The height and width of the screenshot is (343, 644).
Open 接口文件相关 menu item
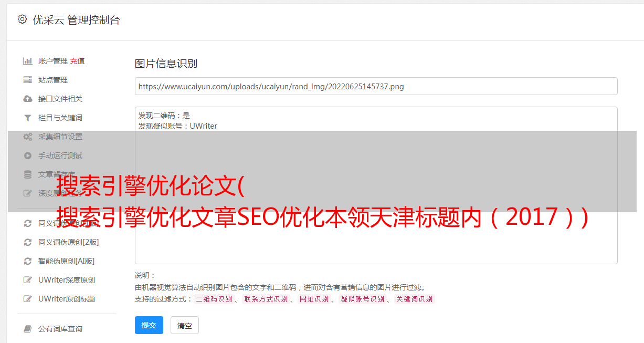[60, 99]
